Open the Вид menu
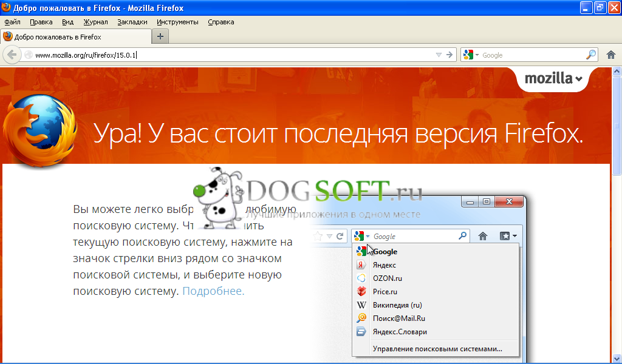Image resolution: width=622 pixels, height=364 pixels. (68, 22)
